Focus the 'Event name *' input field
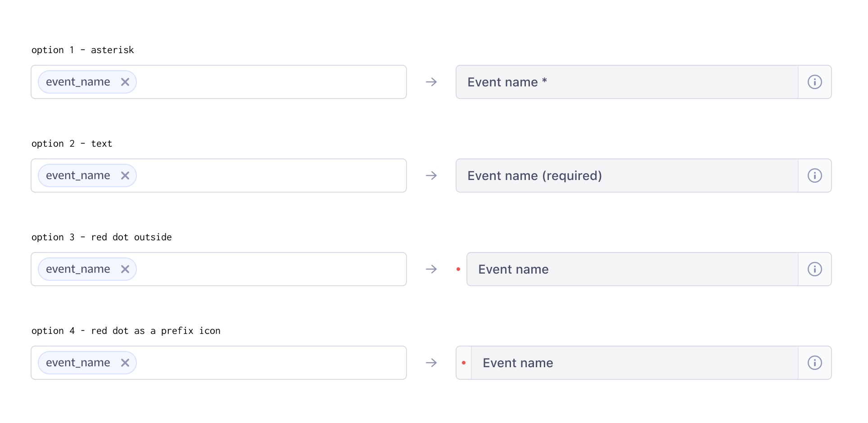This screenshot has height=423, width=868. pyautogui.click(x=627, y=82)
